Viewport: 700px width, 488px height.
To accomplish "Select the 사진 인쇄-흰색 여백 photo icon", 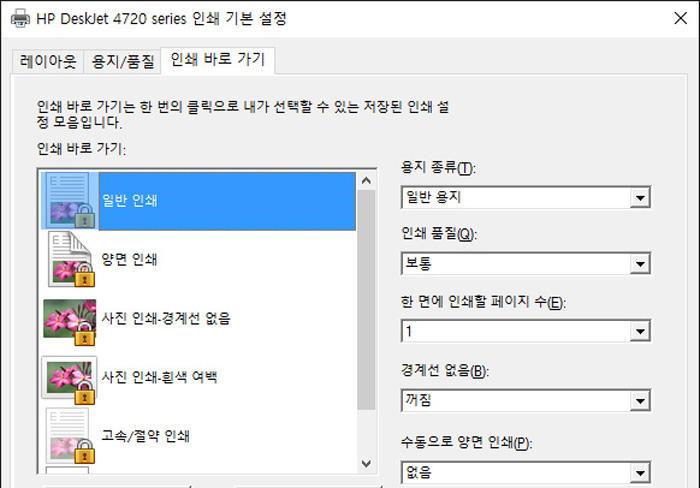I will click(68, 377).
